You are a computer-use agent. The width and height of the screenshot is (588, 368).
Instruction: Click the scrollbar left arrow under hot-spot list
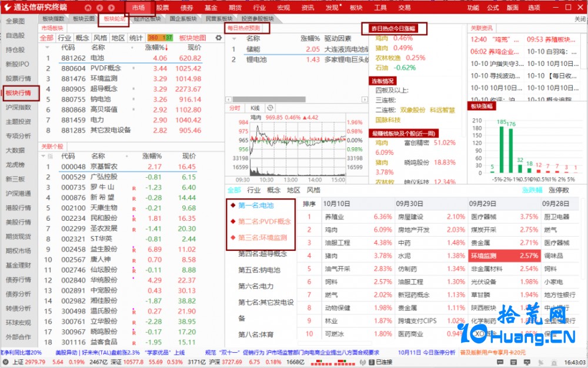pos(228,100)
